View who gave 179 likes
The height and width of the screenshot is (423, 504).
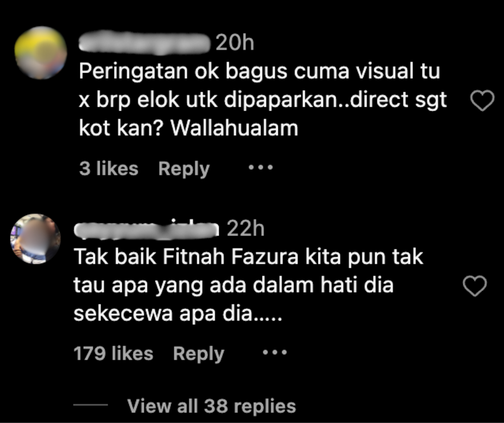pos(114,353)
